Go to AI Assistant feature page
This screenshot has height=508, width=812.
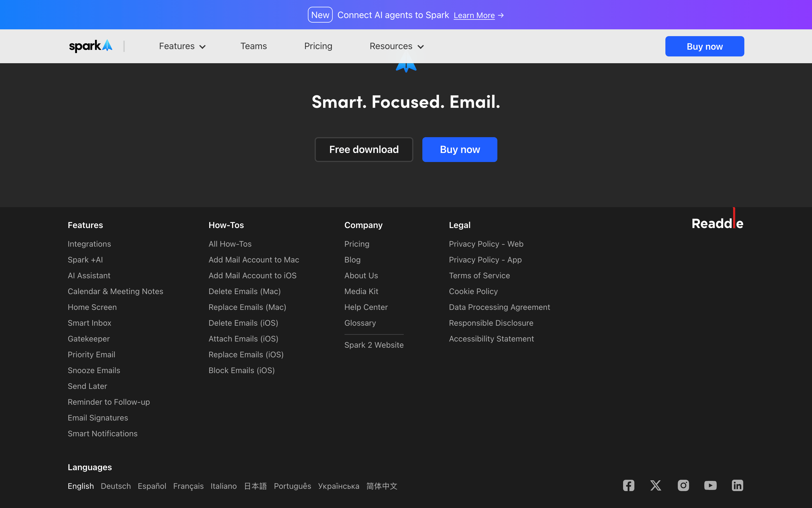coord(89,275)
